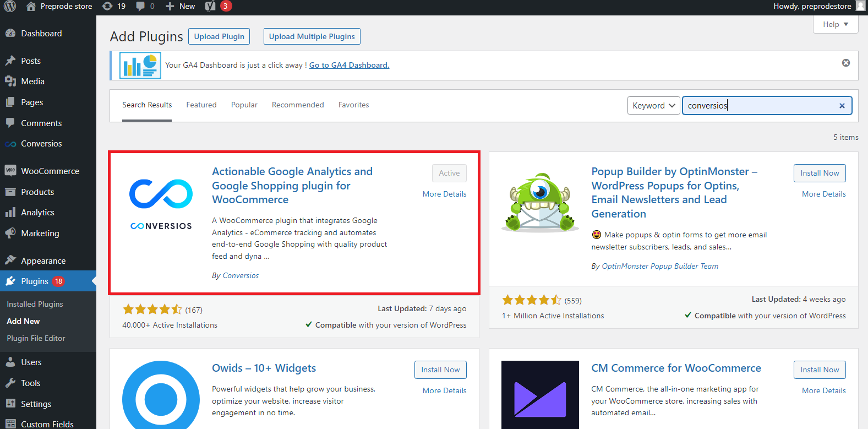This screenshot has width=868, height=429.
Task: Click the Marketing megaphone icon
Action: (x=10, y=233)
